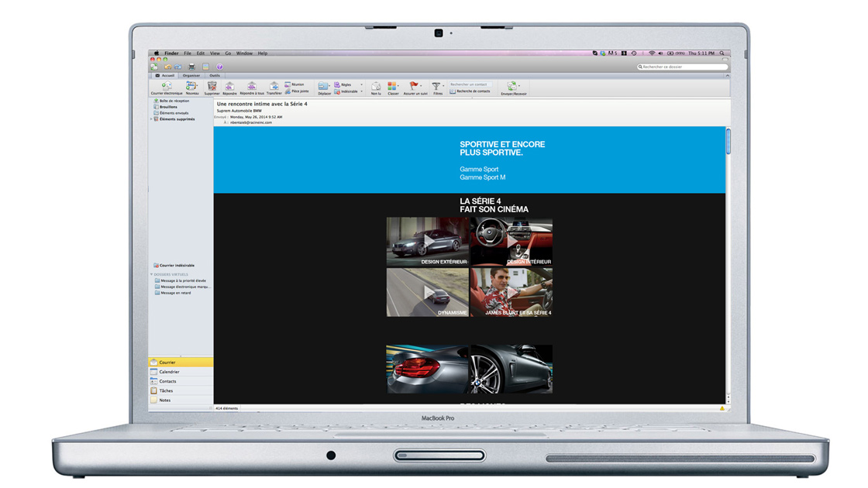Click the Recherche de contacts address book icon
868x488 pixels.
coord(453,91)
